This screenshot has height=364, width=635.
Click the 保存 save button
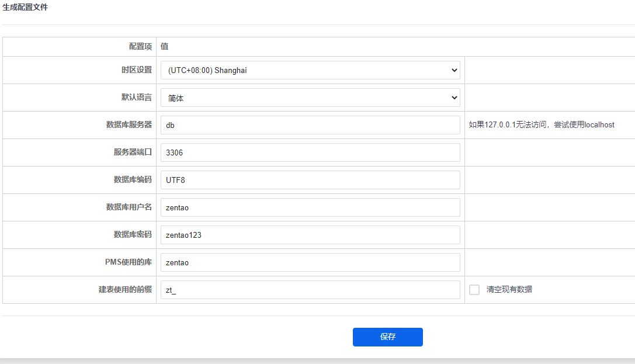click(x=387, y=337)
